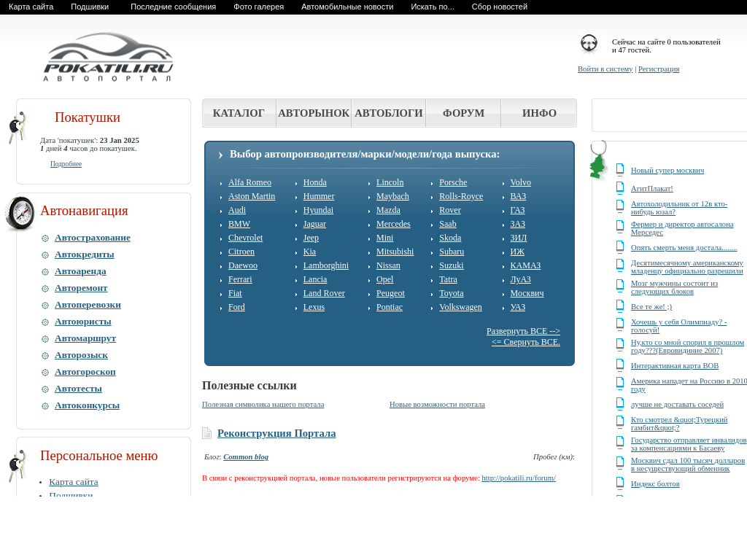This screenshot has height=560, width=747.
Task: Switch to the АВТОРЫНОК tab
Action: pyautogui.click(x=314, y=113)
